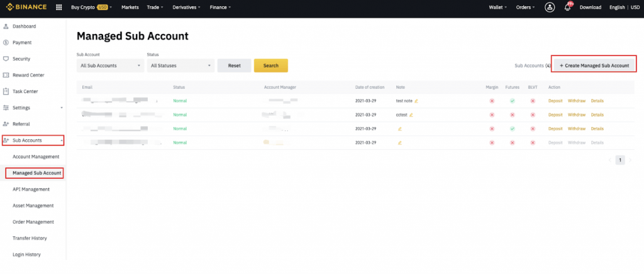Viewport: 644px width, 274px height.
Task: Toggle Margin status in first row
Action: (492, 101)
